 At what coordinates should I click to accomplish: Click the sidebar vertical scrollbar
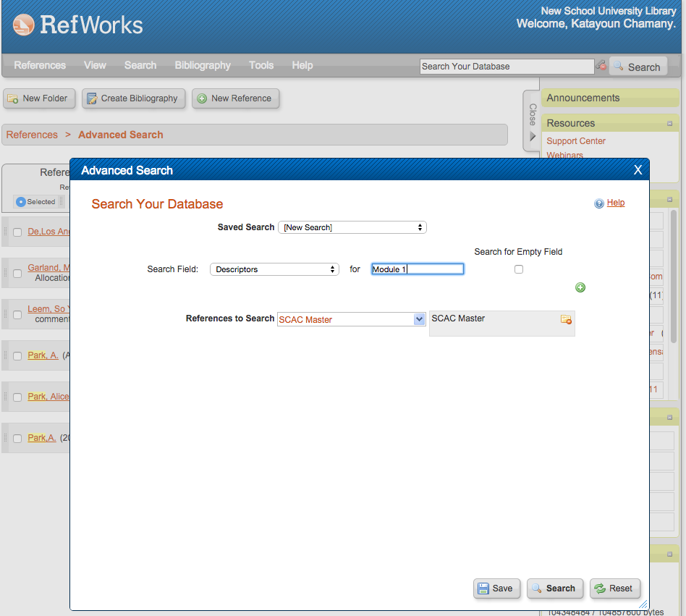click(674, 276)
